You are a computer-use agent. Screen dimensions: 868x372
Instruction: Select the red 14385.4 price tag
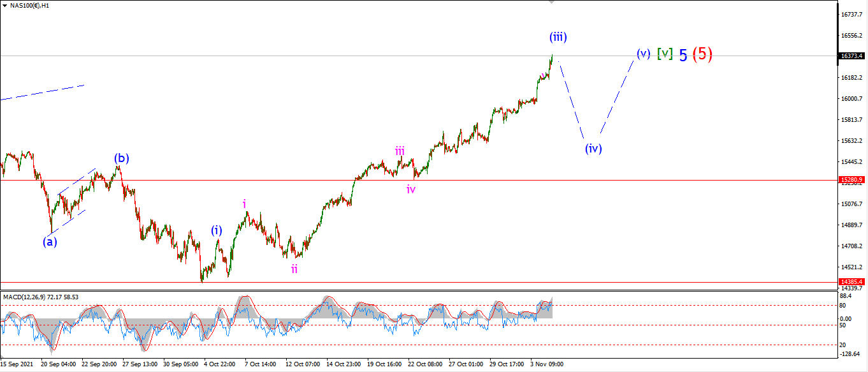pos(852,281)
